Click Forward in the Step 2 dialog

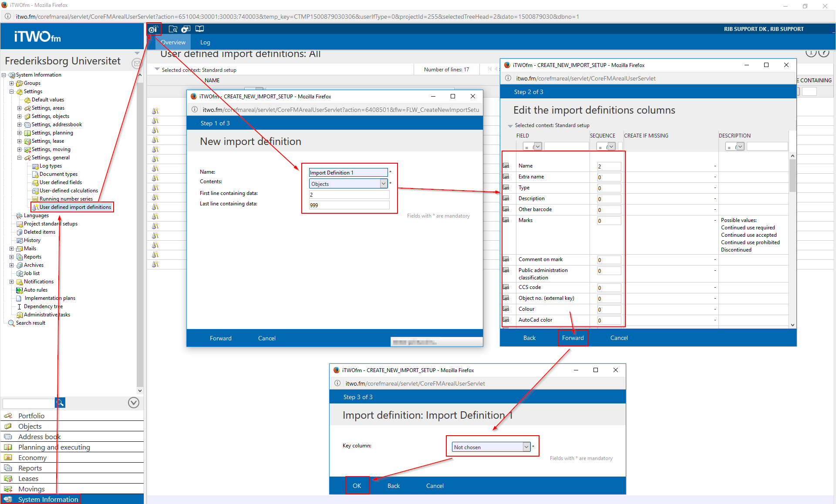(573, 338)
